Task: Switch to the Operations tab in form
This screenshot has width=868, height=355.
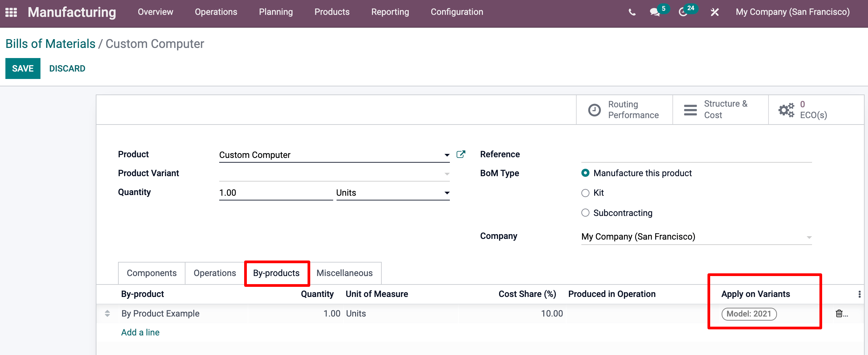Action: (x=215, y=273)
